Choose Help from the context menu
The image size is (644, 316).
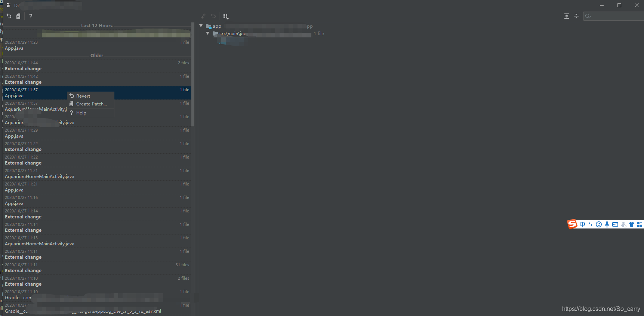point(90,113)
